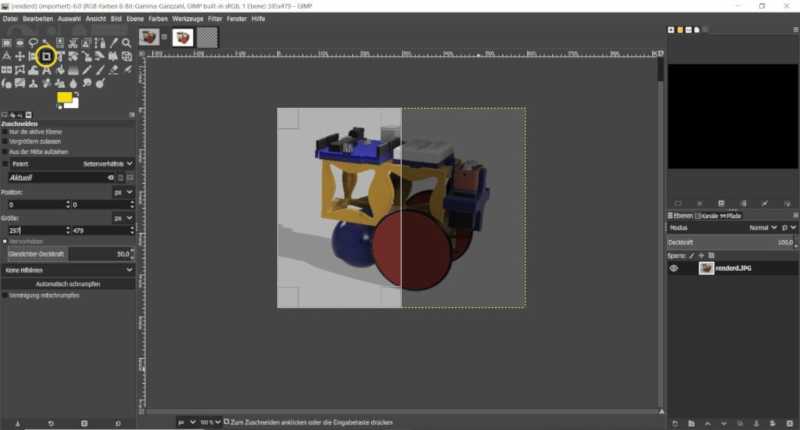Open the unit dropdown in status bar
800x430 pixels.
tap(186, 422)
